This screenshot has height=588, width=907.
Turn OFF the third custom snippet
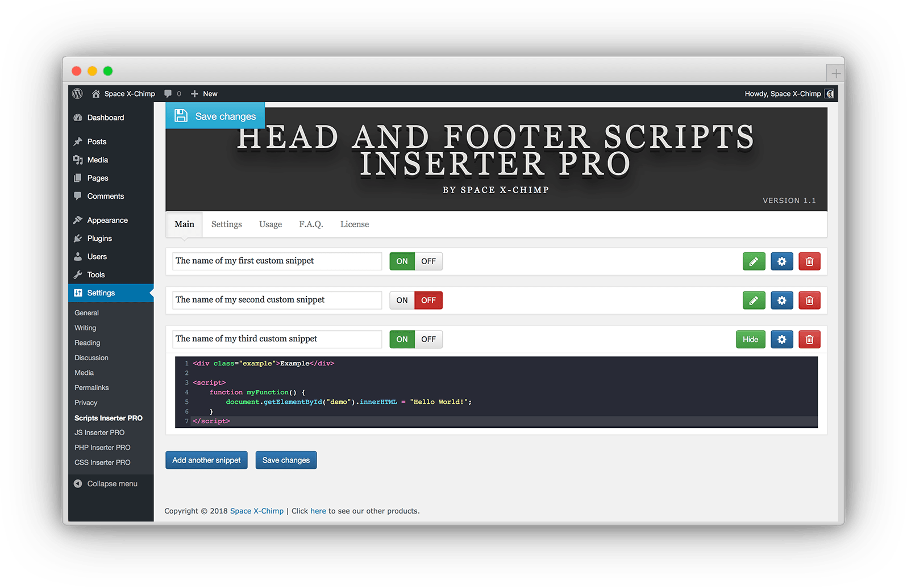(428, 339)
